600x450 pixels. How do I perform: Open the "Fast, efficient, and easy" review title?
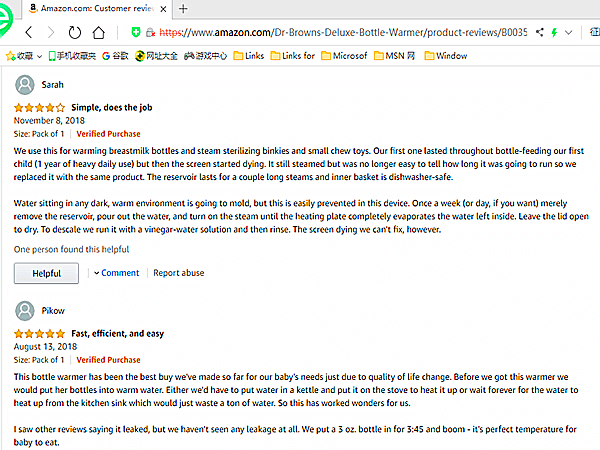click(117, 333)
